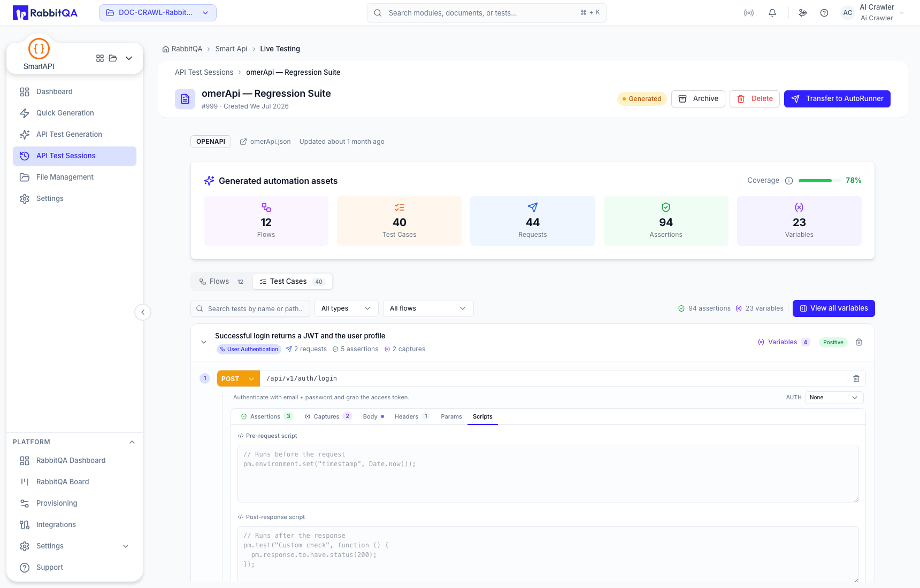Open the Body tab
The image size is (920, 588).
pos(373,417)
